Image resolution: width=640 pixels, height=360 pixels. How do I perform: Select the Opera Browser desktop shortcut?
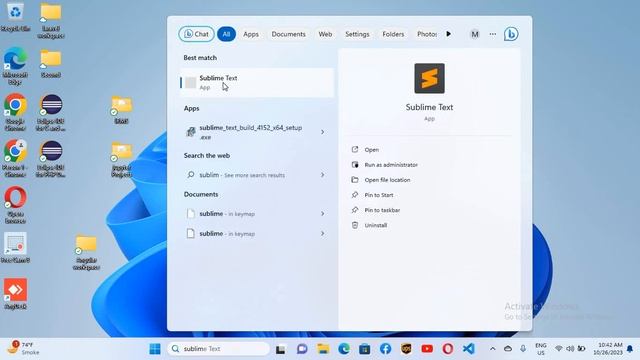tap(16, 205)
